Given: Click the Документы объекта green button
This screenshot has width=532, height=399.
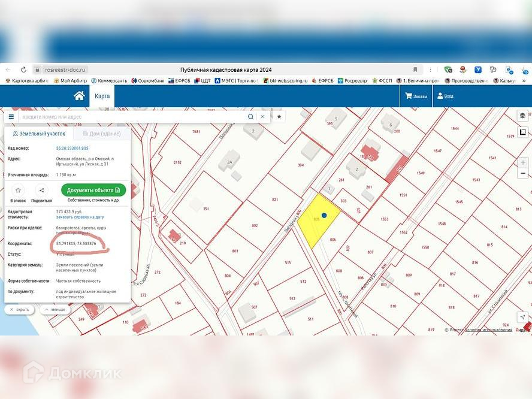Looking at the screenshot, I should coord(93,191).
